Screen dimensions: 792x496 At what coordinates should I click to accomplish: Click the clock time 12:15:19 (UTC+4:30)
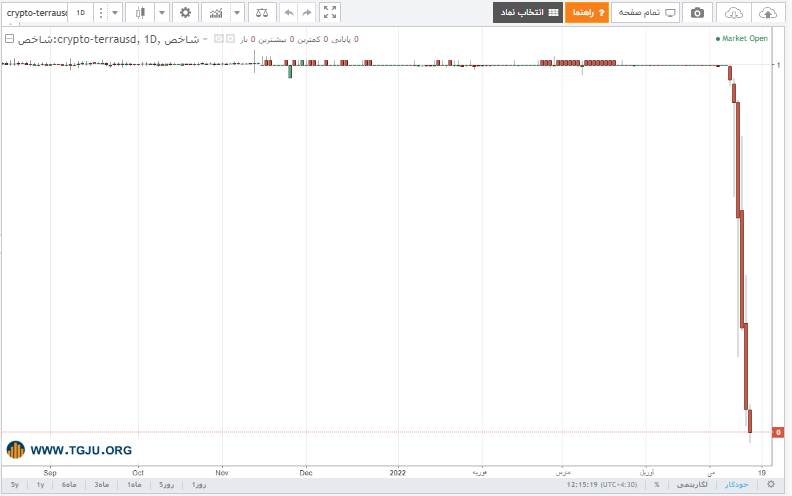point(602,485)
